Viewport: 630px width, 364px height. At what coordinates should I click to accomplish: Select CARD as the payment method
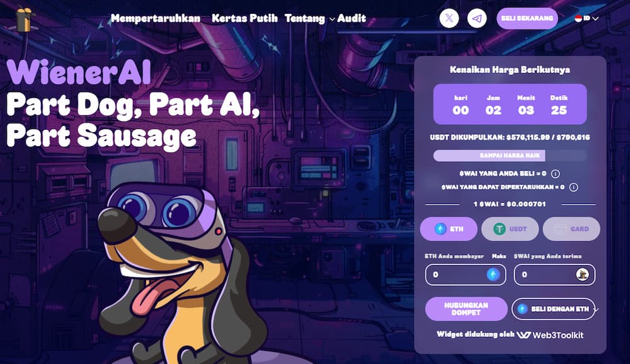(x=571, y=229)
